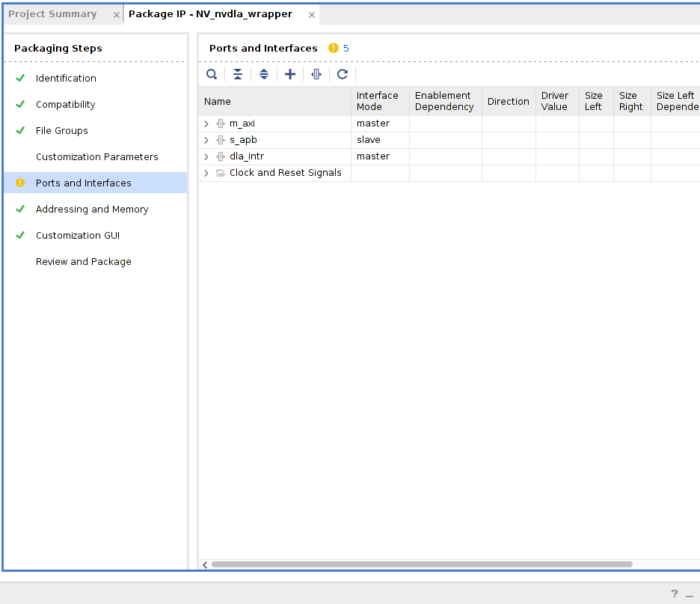This screenshot has height=604, width=700.
Task: Expand the dla_intr interface row
Action: 206,156
